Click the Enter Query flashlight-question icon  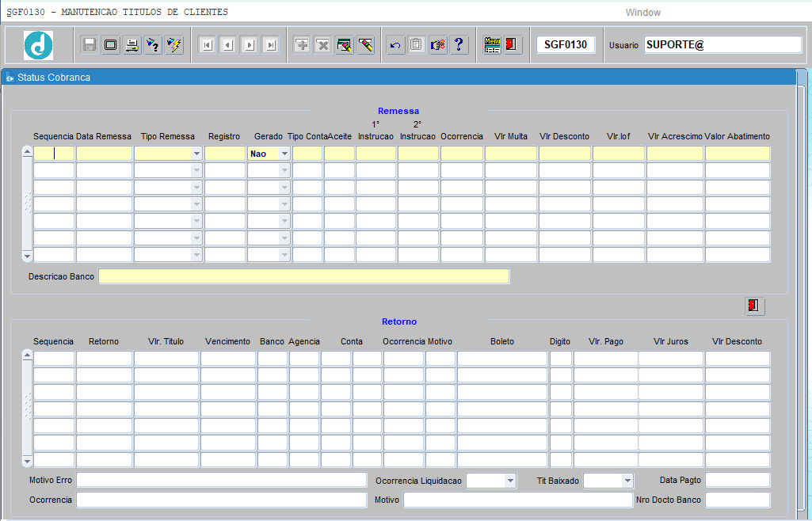[x=153, y=45]
